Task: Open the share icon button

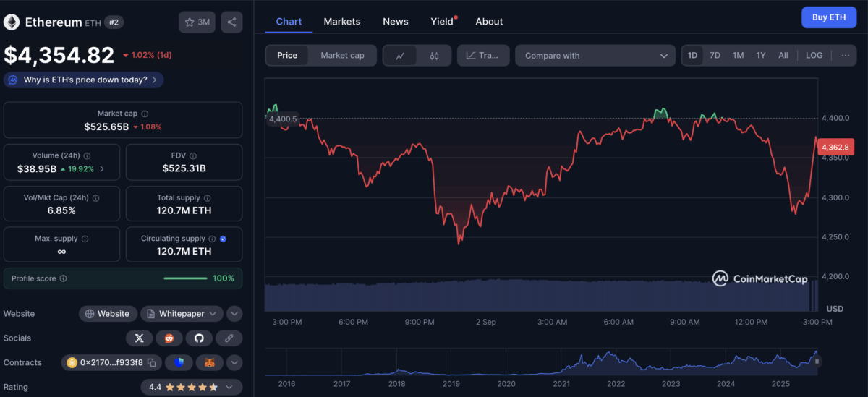Action: tap(231, 22)
